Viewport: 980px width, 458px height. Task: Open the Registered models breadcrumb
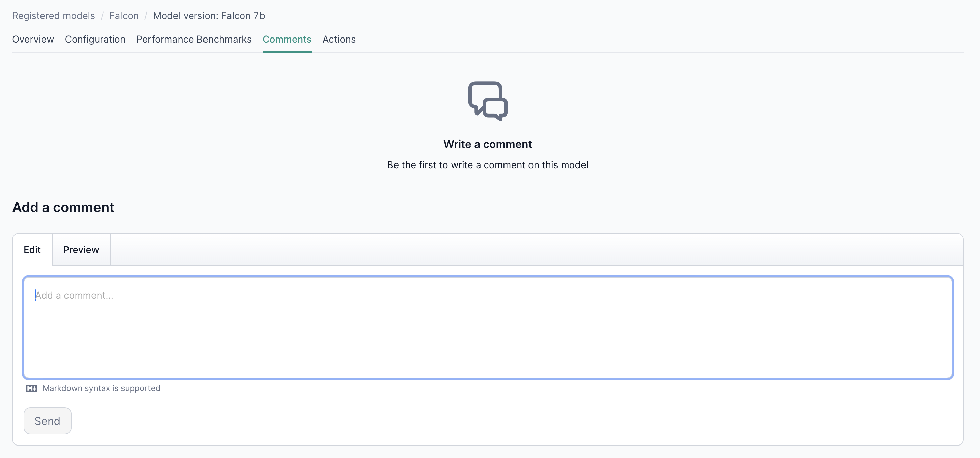click(x=54, y=16)
